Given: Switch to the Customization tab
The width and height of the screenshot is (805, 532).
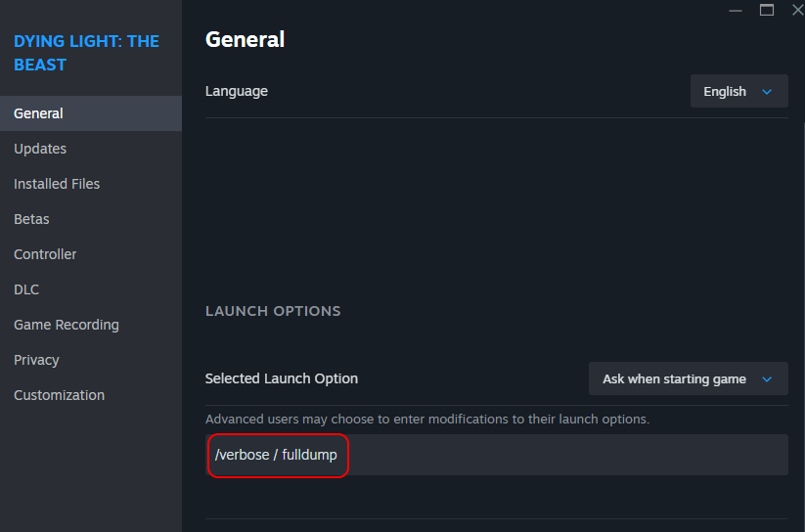Looking at the screenshot, I should click(x=59, y=395).
